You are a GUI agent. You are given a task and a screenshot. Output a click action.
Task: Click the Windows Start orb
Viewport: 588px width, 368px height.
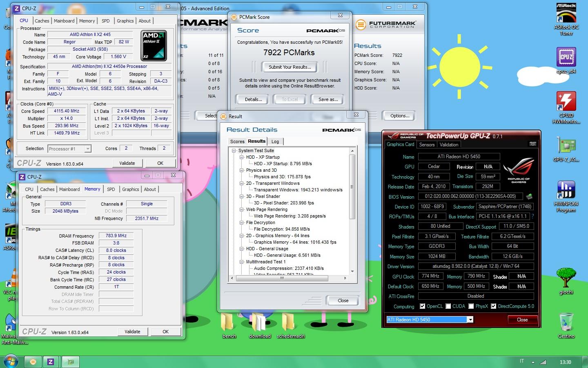click(11, 361)
